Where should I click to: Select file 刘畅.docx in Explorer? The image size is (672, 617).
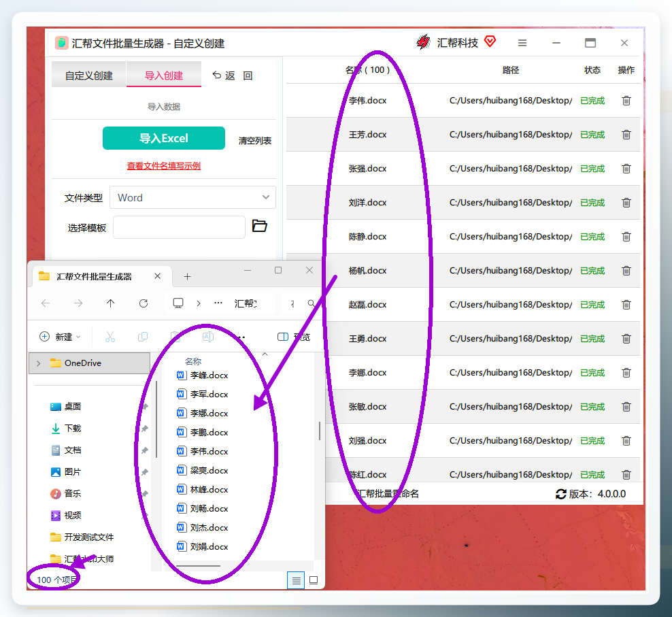click(202, 509)
